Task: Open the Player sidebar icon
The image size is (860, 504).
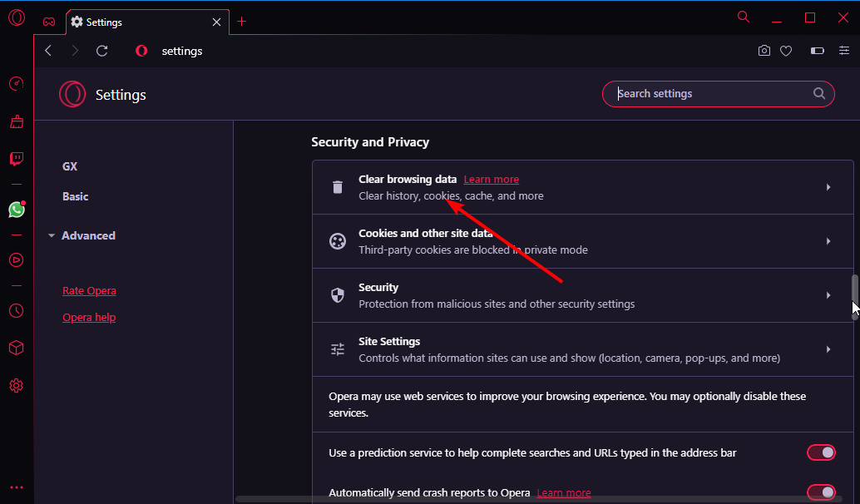Action: point(17,260)
